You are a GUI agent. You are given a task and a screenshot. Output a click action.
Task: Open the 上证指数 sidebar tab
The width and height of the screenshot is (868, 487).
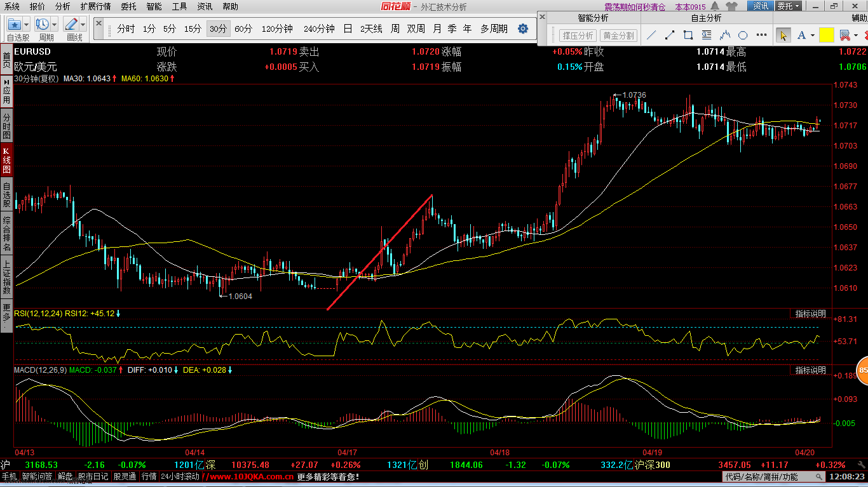(x=6, y=277)
